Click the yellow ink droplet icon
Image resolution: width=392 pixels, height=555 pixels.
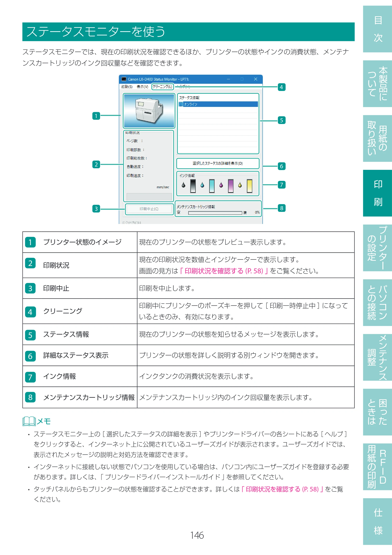[240, 185]
